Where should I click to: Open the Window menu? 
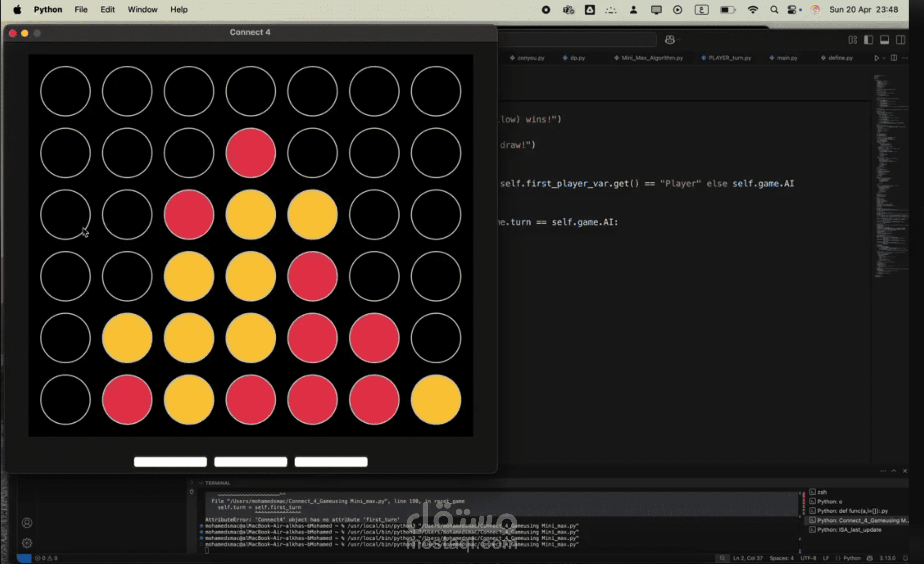coord(142,9)
